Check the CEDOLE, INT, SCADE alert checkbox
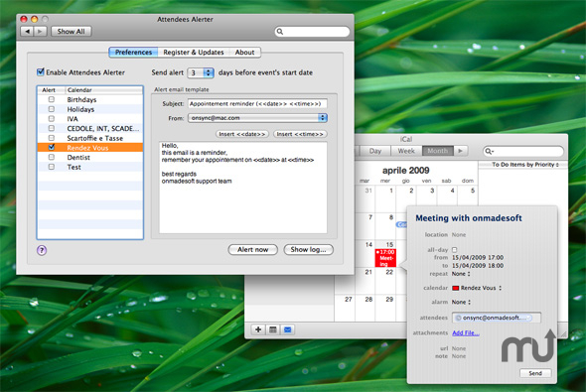 (52, 128)
